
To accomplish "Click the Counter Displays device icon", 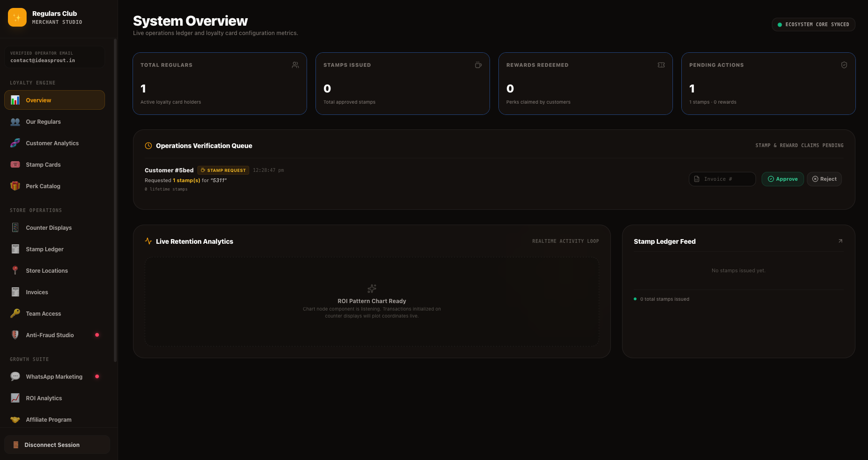I will tap(15, 227).
